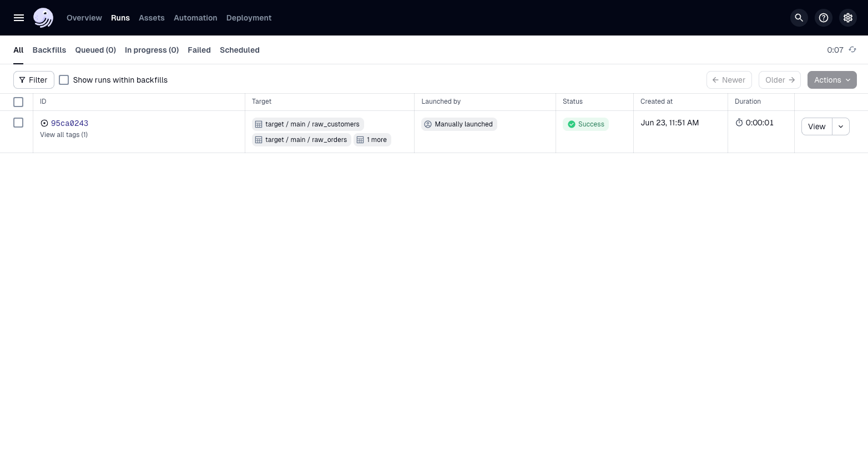
Task: Enable Show runs within backfills
Action: pyautogui.click(x=64, y=80)
